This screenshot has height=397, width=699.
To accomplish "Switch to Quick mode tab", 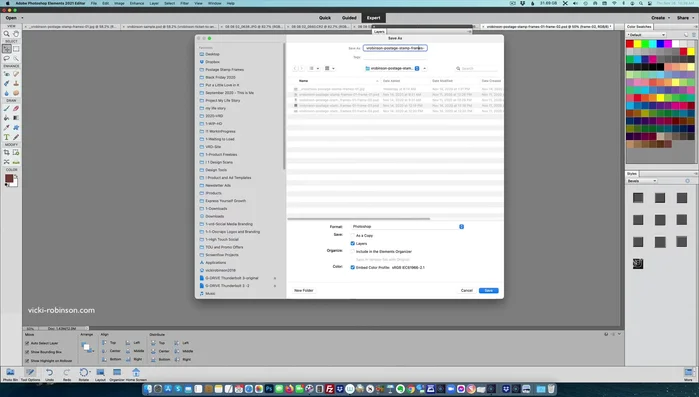I will pos(325,18).
